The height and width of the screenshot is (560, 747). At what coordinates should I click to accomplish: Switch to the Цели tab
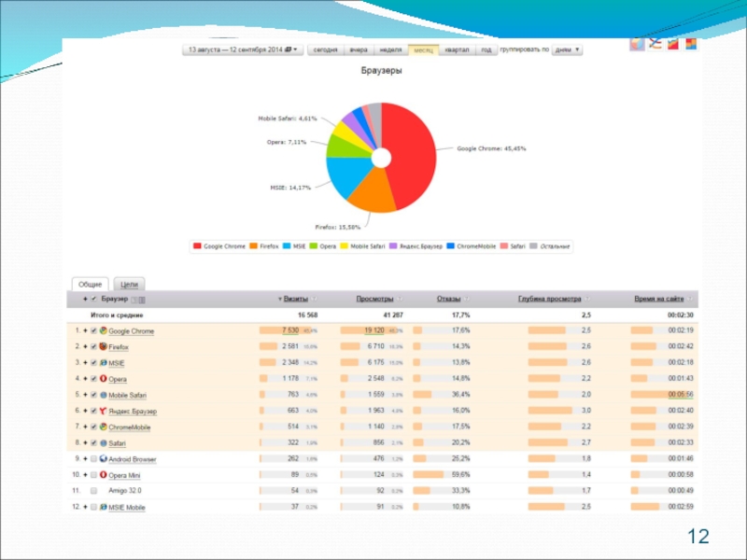130,283
